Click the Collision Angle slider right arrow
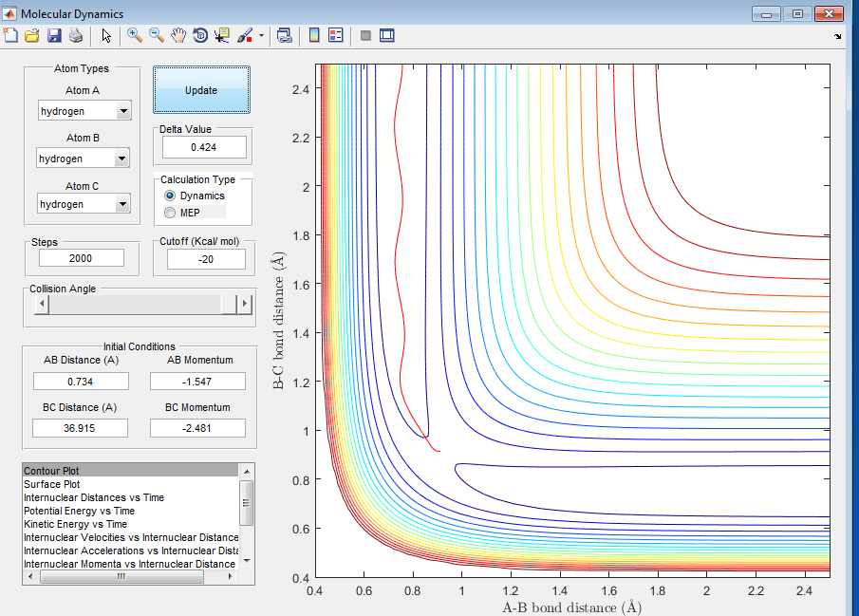 click(245, 305)
